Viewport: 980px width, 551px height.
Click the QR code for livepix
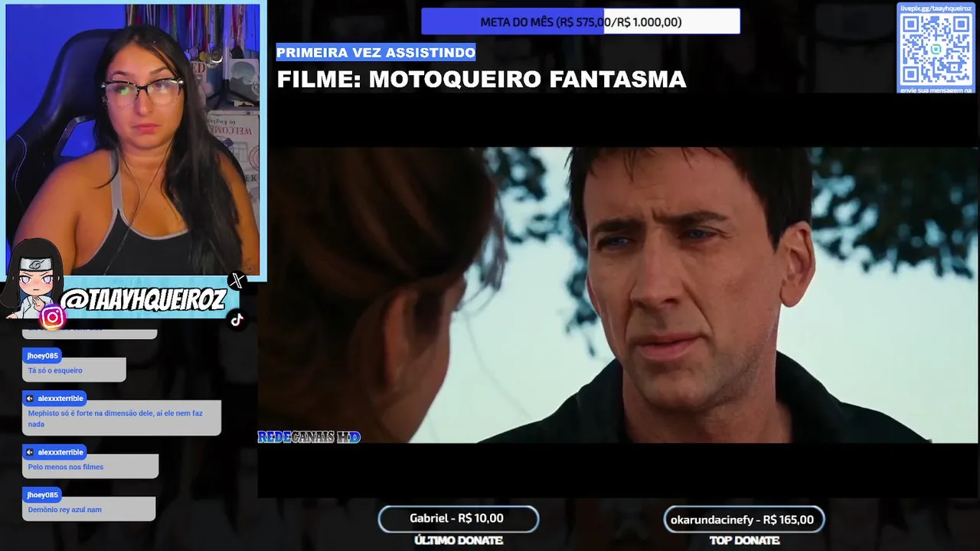tap(936, 50)
